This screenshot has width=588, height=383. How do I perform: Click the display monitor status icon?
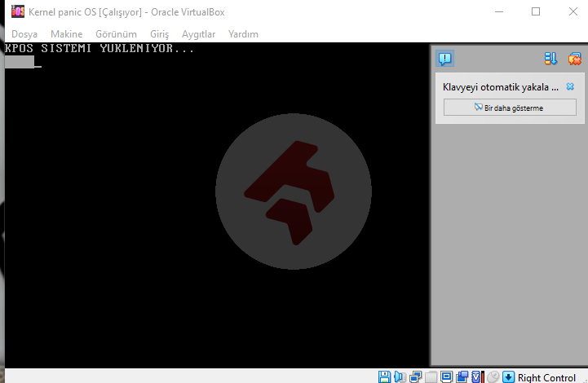pos(446,376)
